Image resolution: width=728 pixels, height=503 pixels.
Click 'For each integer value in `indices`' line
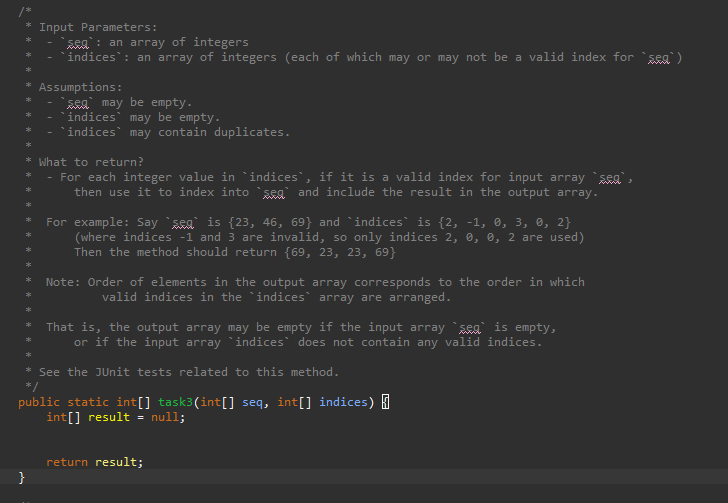[346, 177]
